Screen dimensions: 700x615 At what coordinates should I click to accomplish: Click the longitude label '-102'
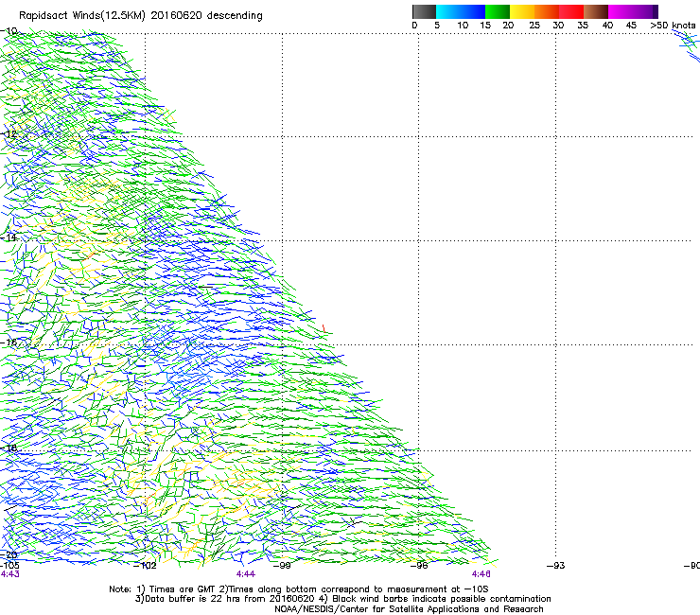coord(145,566)
